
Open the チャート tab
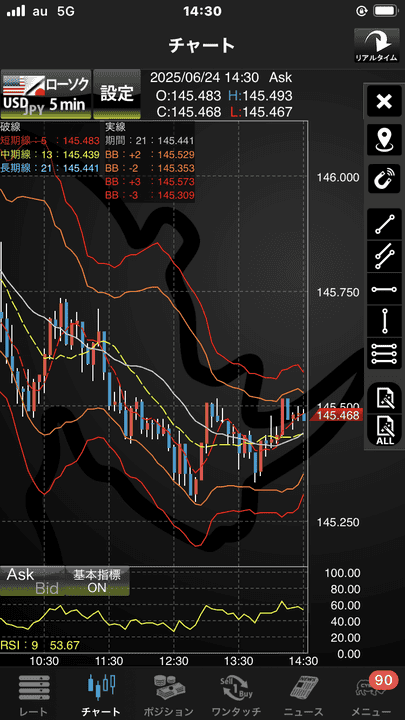[101, 695]
